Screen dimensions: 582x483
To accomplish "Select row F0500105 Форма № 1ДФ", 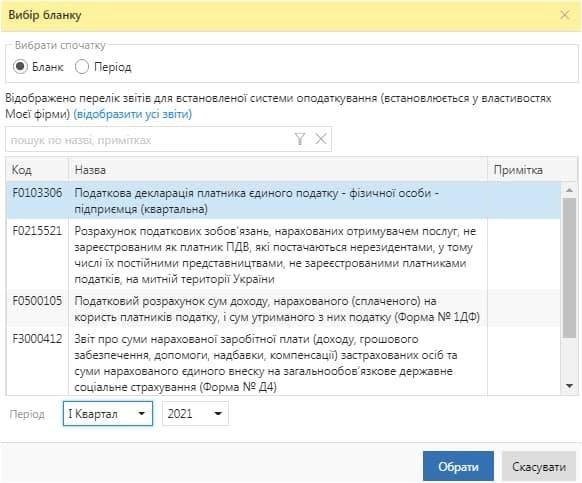I will (x=283, y=309).
